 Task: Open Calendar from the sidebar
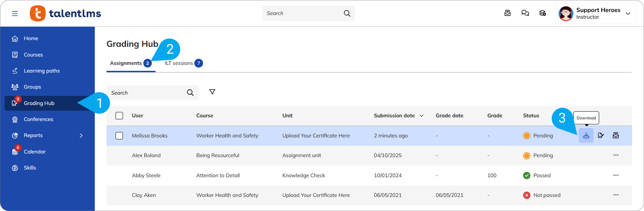coord(34,152)
